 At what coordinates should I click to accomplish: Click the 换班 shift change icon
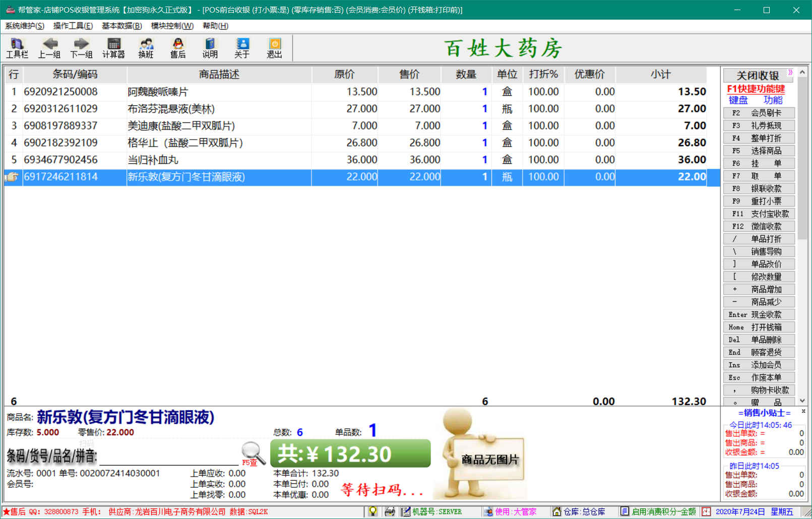tap(146, 48)
